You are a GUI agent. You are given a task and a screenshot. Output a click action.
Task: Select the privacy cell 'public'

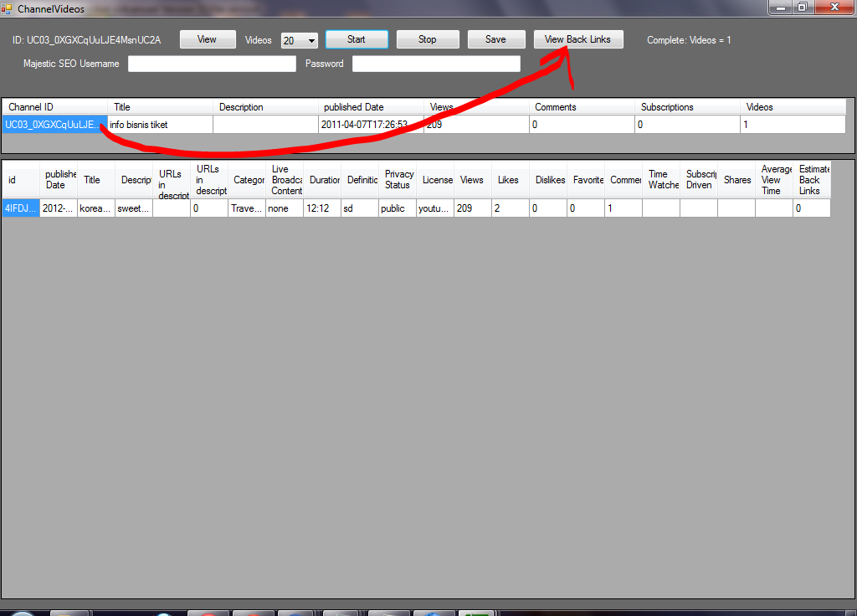pyautogui.click(x=398, y=208)
